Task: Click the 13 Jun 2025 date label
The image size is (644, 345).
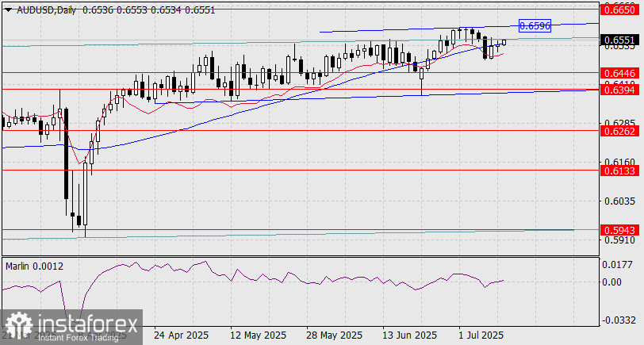Action: click(x=410, y=335)
